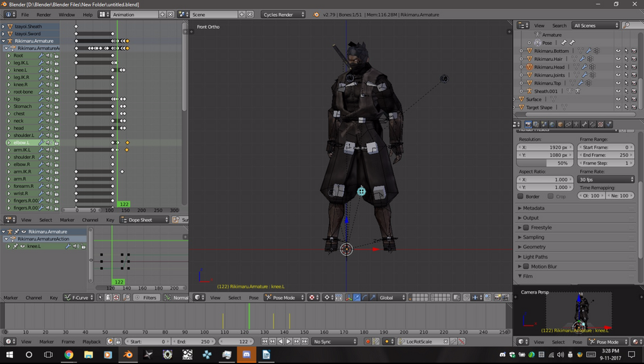Open the Help menu
Screen dimensions: 644x364
point(87,14)
